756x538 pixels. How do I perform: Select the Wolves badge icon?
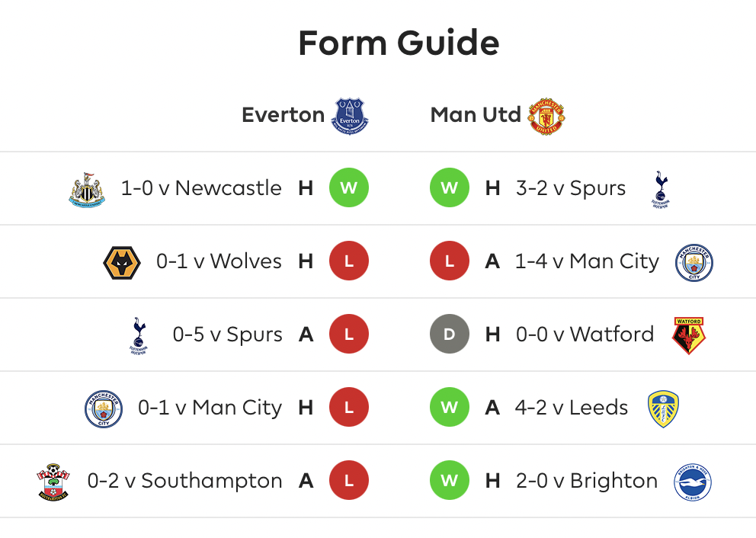click(x=122, y=263)
